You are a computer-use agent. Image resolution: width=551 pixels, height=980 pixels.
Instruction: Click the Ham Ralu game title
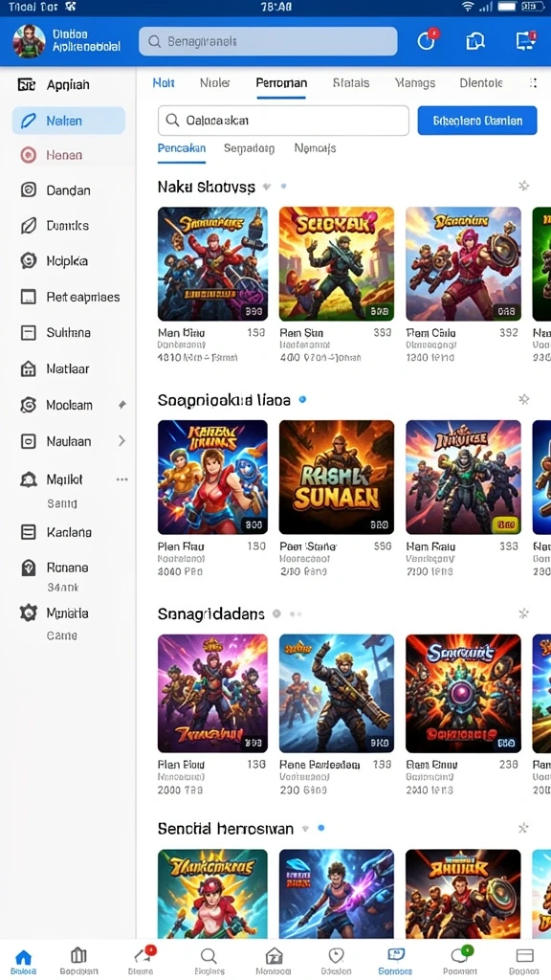(430, 546)
